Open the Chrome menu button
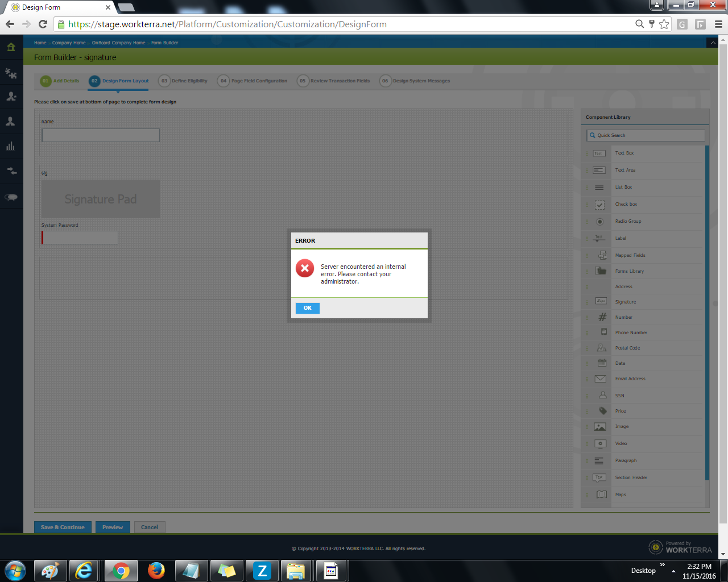 [718, 24]
